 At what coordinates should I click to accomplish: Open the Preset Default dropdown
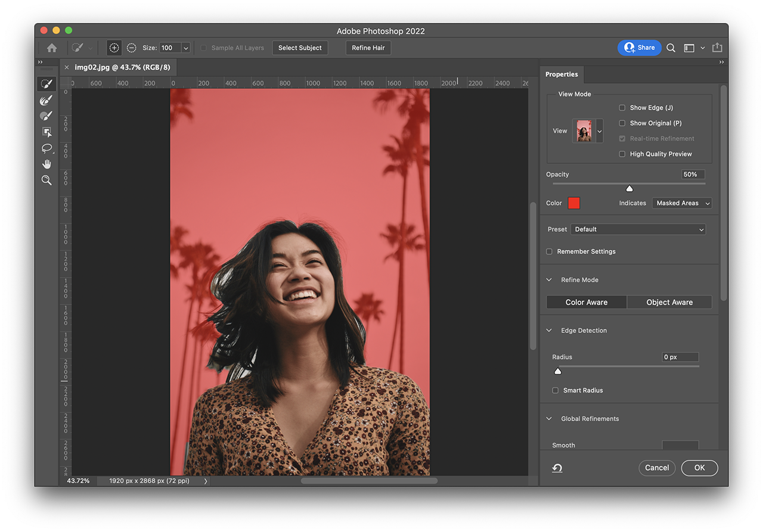(638, 229)
